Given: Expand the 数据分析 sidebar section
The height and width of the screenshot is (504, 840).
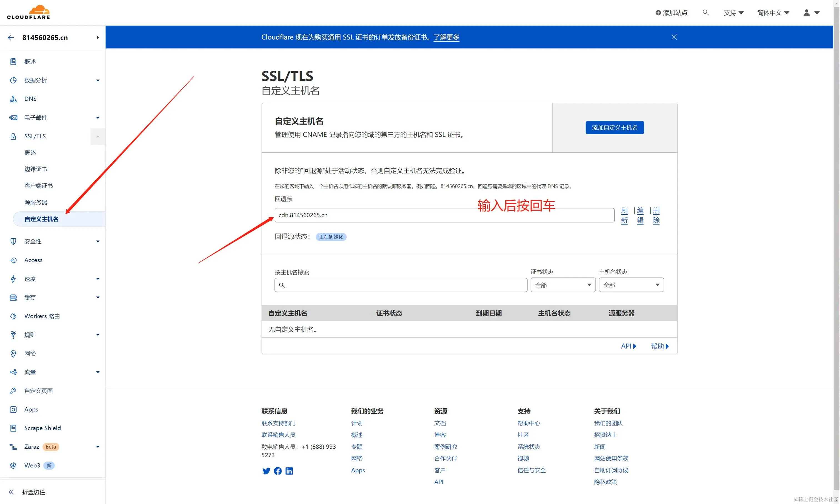Looking at the screenshot, I should click(x=98, y=80).
